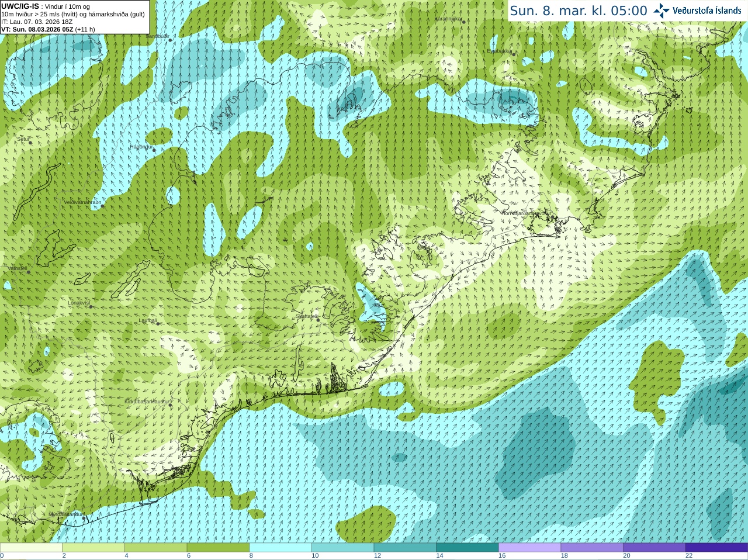Click the scale value '22' on the legend

click(689, 556)
